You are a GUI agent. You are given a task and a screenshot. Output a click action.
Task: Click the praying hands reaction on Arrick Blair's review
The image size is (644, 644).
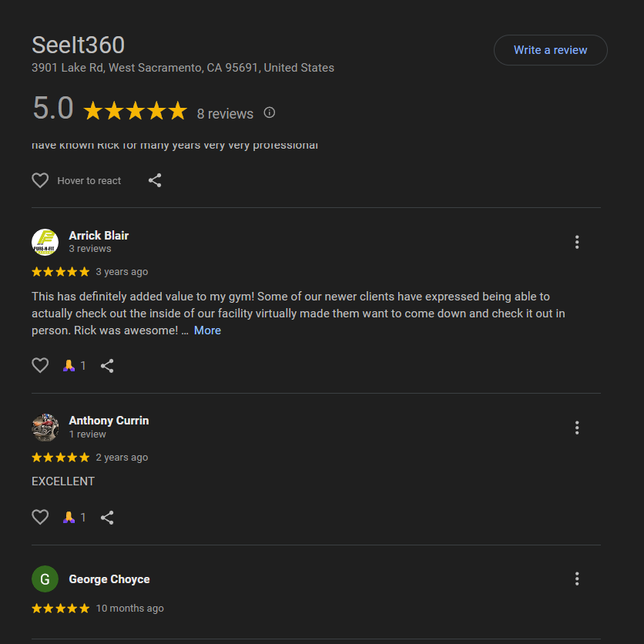(69, 366)
